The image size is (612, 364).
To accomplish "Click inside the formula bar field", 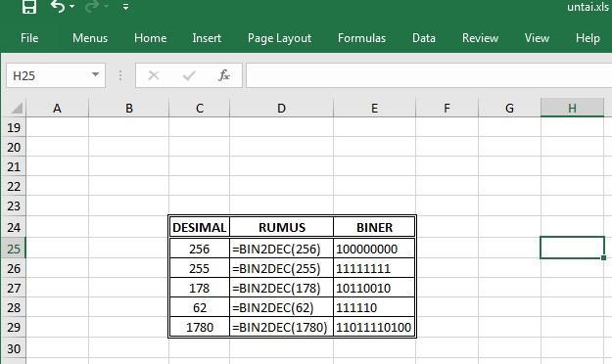I will pos(429,75).
